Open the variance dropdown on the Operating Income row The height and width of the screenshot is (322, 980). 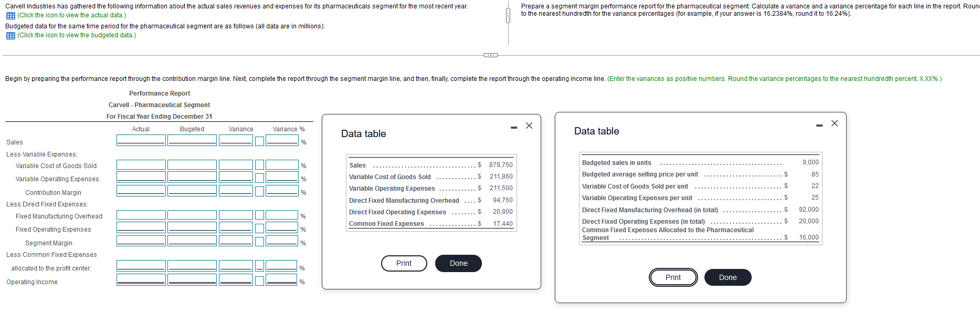pyautogui.click(x=259, y=279)
